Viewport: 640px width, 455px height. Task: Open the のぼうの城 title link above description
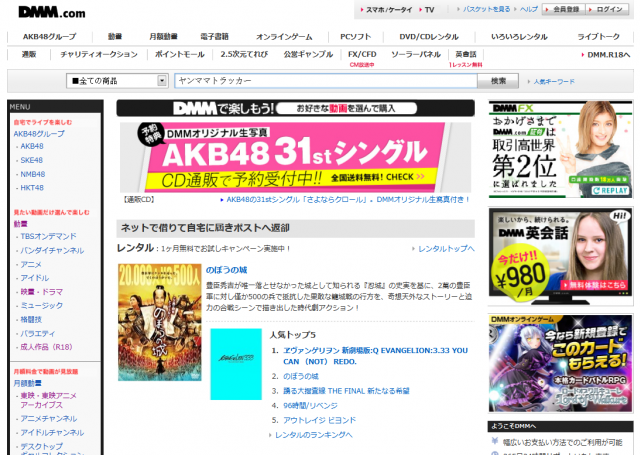tap(227, 270)
